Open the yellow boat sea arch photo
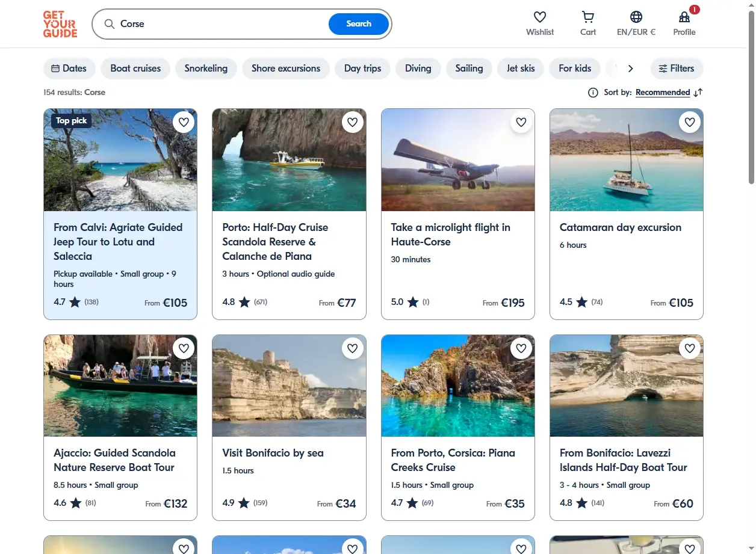 point(289,160)
